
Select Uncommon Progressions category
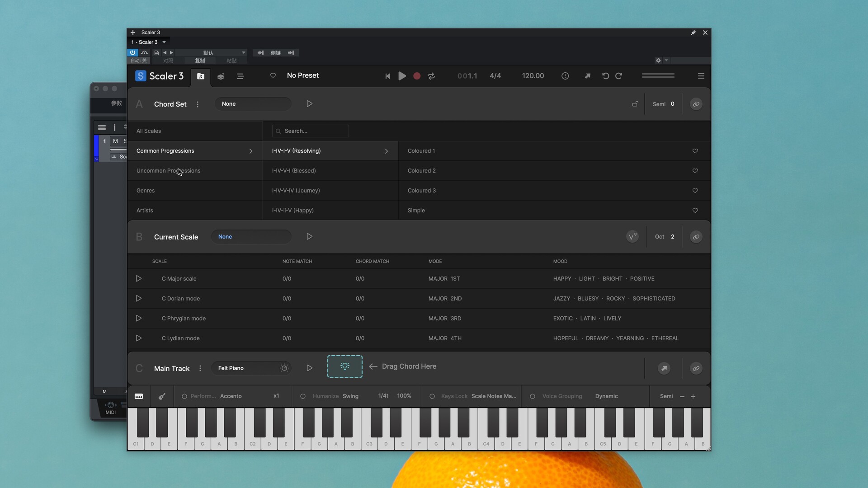(x=195, y=171)
